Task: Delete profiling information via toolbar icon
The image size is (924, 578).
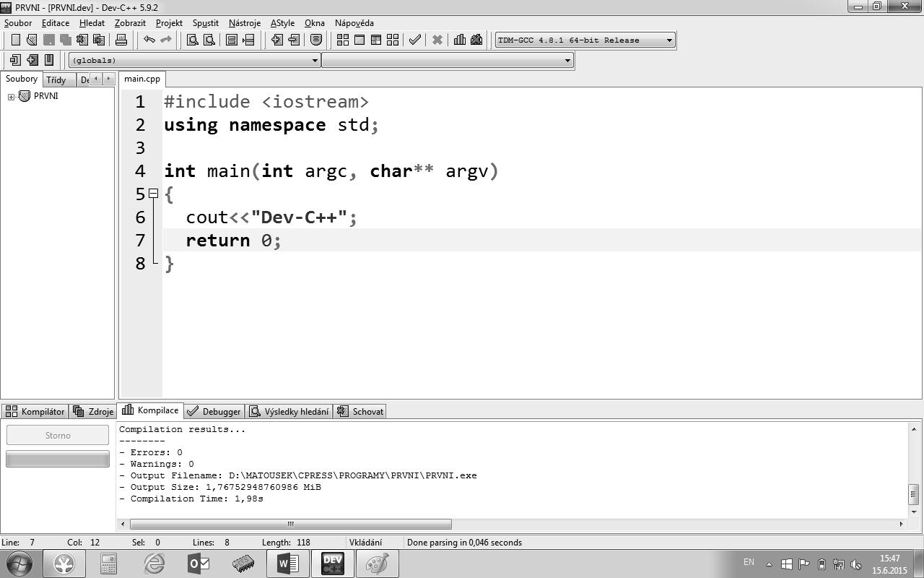Action: (476, 40)
